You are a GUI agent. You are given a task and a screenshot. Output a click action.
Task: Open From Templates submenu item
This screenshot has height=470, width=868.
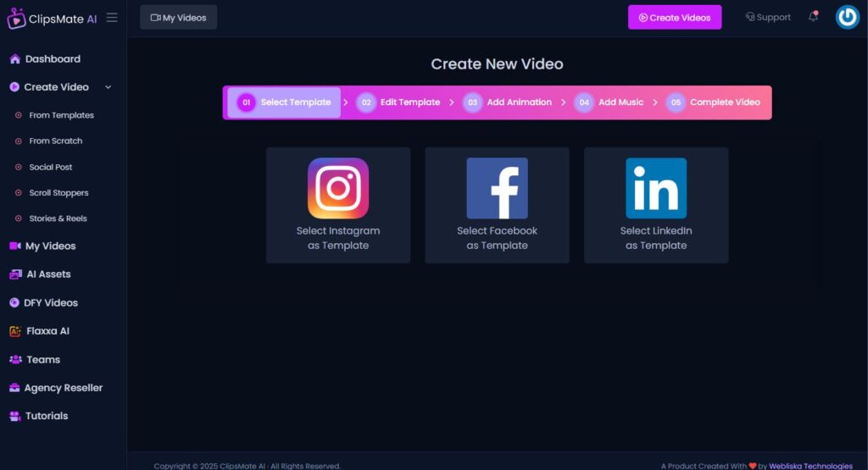[x=61, y=115]
